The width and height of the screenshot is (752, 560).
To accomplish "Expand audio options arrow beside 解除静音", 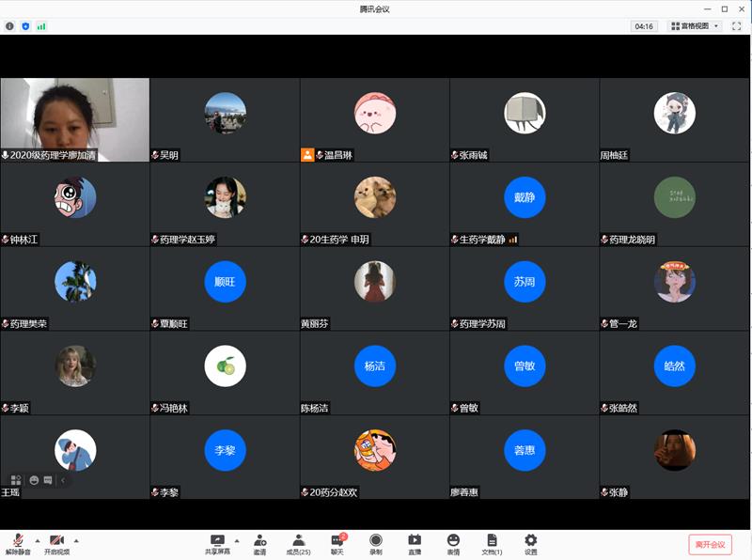I will (x=38, y=540).
